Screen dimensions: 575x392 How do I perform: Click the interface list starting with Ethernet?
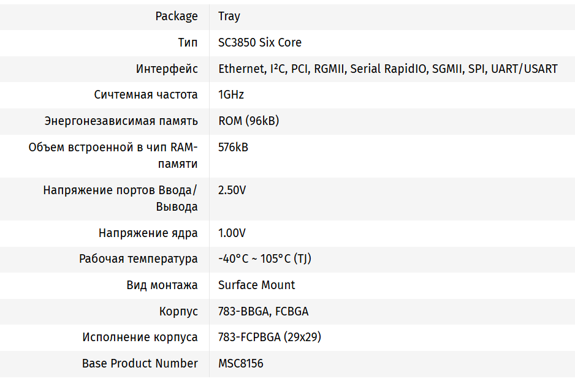point(388,69)
